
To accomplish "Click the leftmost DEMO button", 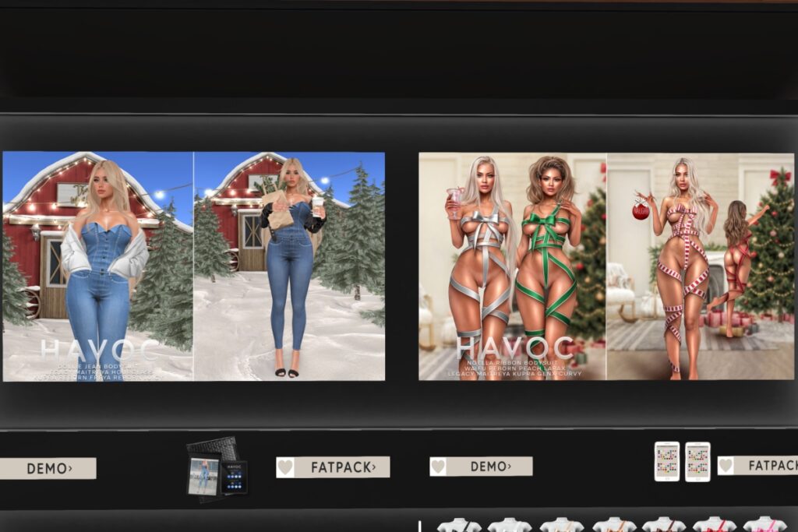I will pyautogui.click(x=48, y=468).
